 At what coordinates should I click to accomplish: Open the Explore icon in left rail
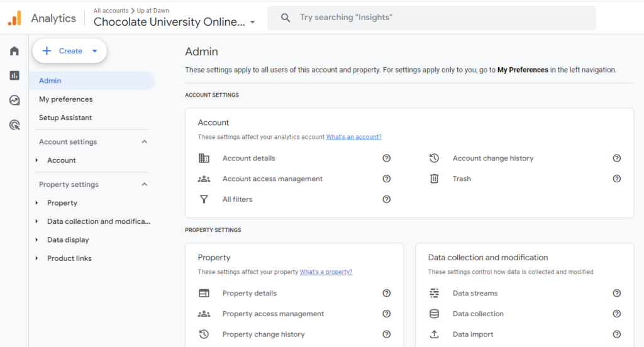(14, 100)
